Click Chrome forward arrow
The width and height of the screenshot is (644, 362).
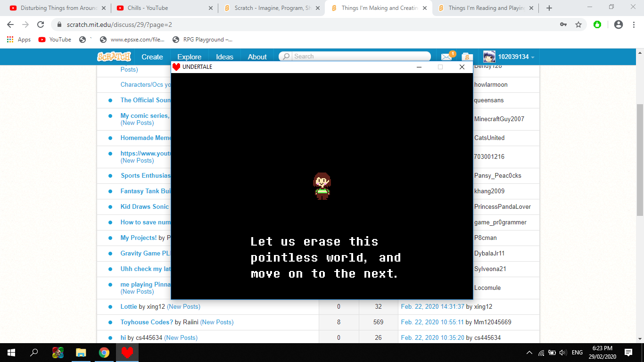coord(25,25)
